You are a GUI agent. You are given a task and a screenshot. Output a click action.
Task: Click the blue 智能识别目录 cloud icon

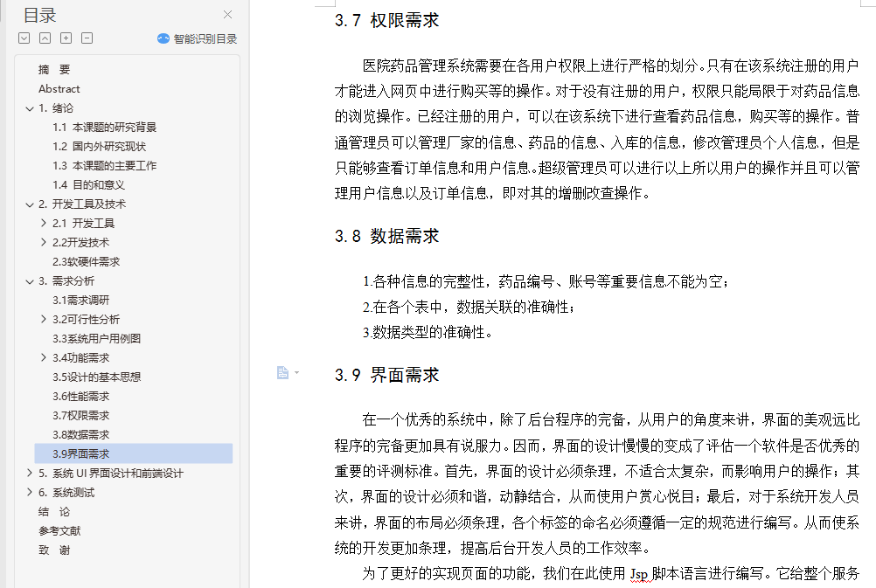click(163, 38)
